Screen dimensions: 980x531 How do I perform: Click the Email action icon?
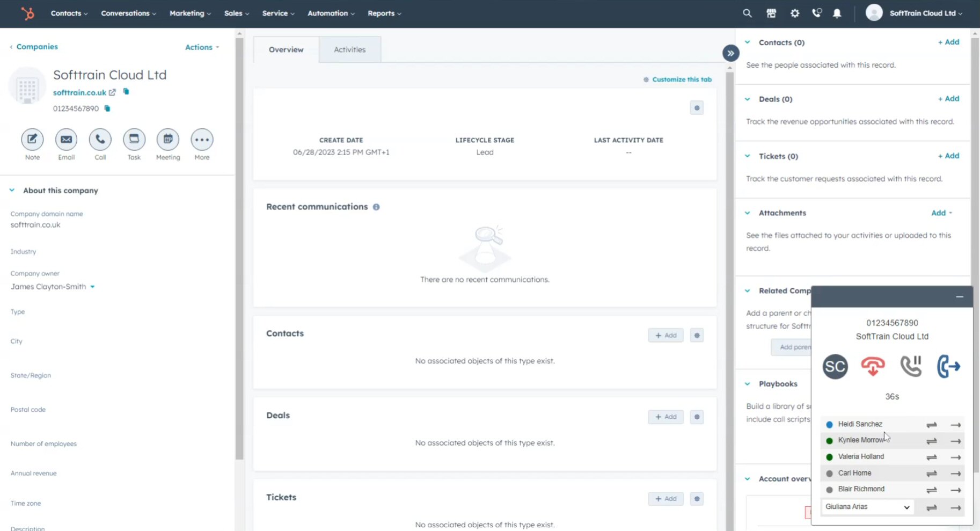[66, 140]
